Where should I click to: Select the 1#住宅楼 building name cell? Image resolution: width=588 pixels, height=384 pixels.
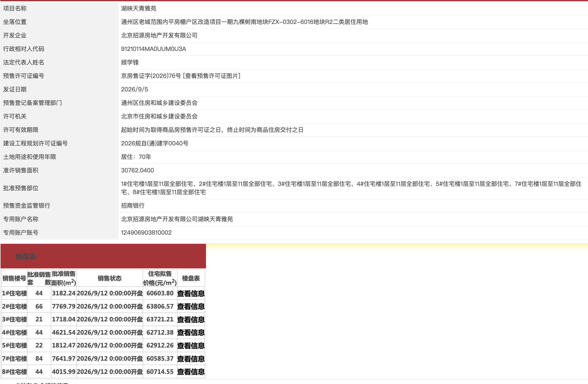[14, 293]
